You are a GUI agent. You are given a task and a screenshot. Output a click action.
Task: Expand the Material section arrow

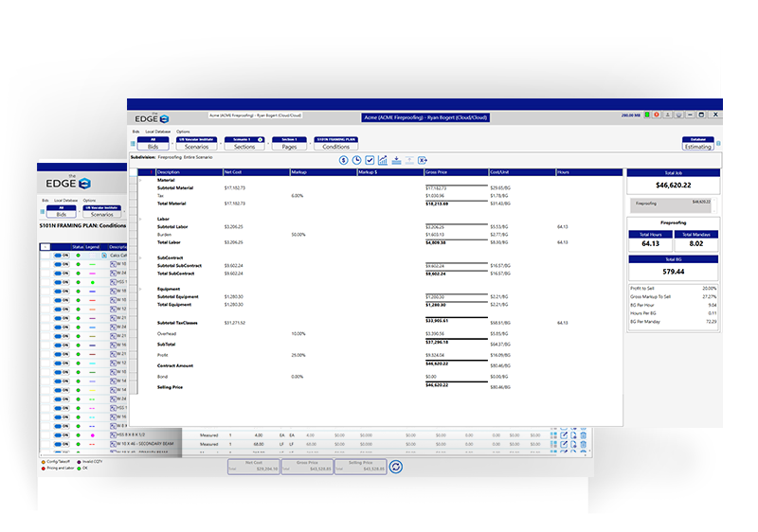[140, 180]
